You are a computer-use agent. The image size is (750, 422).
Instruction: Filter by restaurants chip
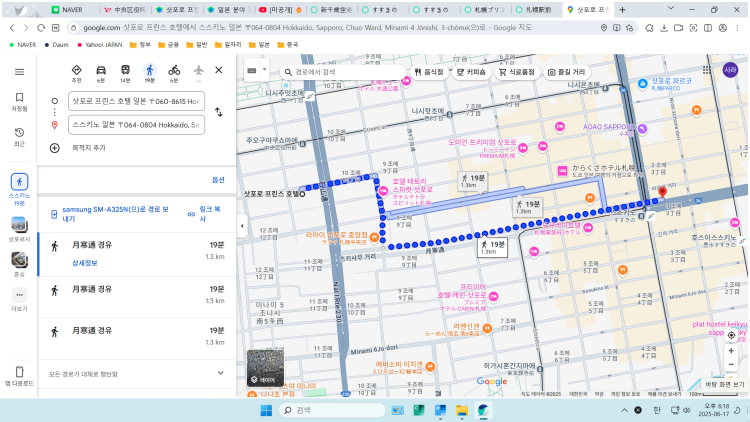coord(429,72)
